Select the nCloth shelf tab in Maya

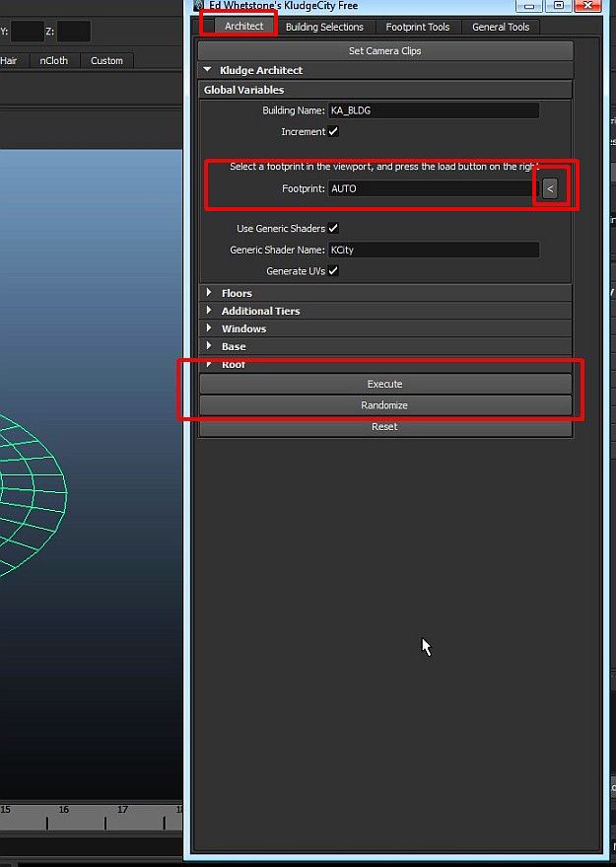click(53, 61)
